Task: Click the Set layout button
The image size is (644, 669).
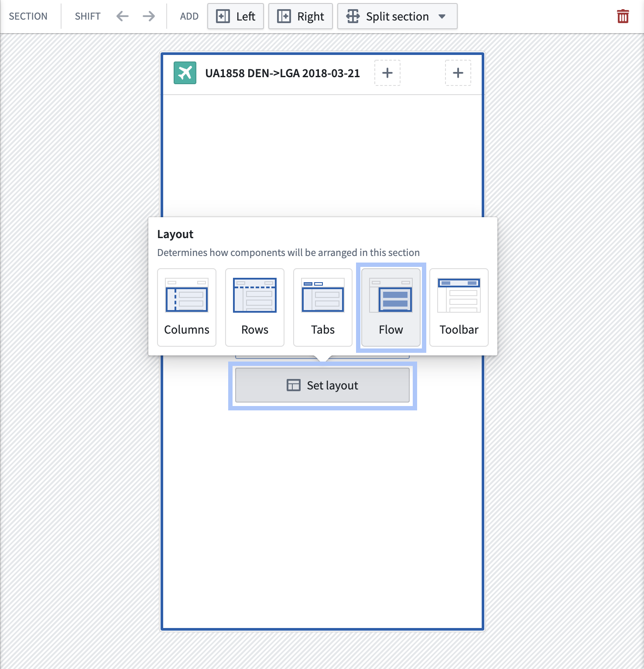Action: [322, 385]
